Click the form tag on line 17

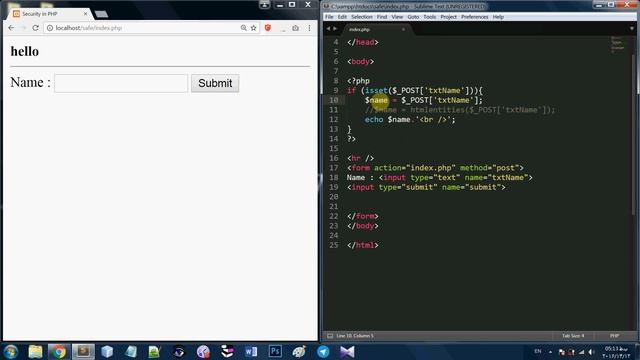[361, 168]
